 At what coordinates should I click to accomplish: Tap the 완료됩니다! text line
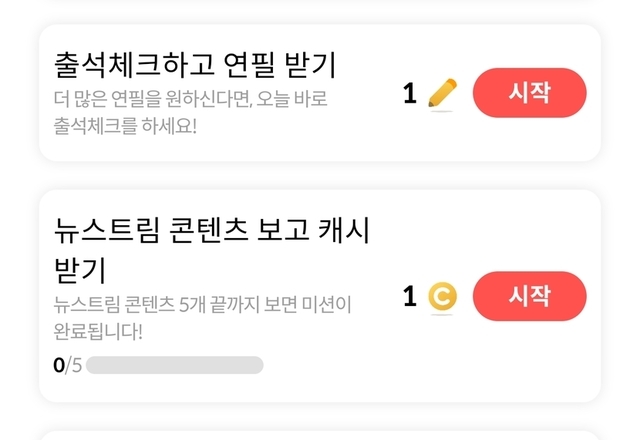pyautogui.click(x=99, y=329)
